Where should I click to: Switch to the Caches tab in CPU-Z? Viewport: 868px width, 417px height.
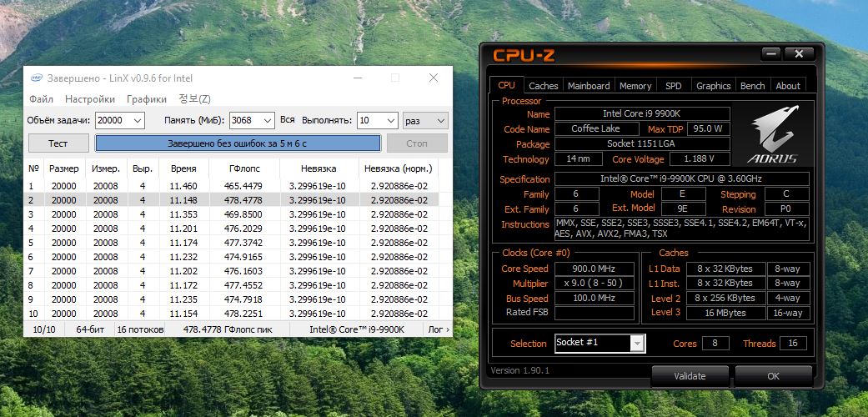tap(543, 86)
